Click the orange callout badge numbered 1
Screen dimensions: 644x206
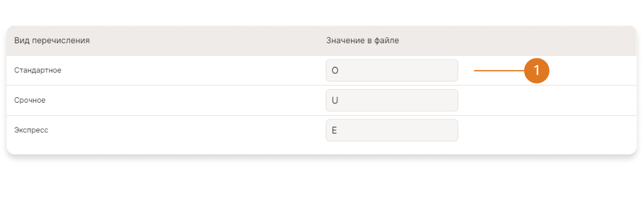[537, 71]
